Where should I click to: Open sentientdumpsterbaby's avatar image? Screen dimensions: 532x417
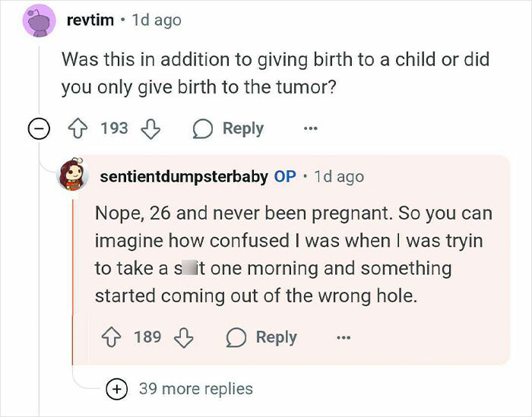pyautogui.click(x=74, y=176)
